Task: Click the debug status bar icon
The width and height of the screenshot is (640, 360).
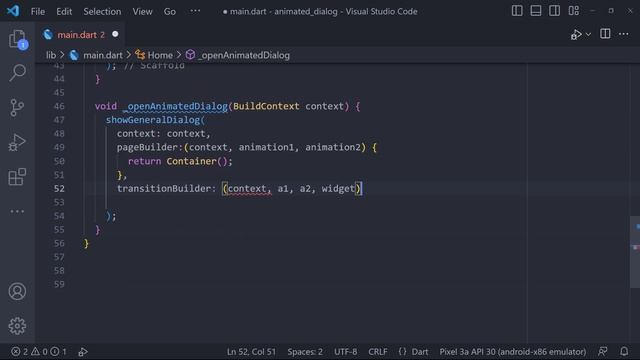Action: click(x=83, y=351)
